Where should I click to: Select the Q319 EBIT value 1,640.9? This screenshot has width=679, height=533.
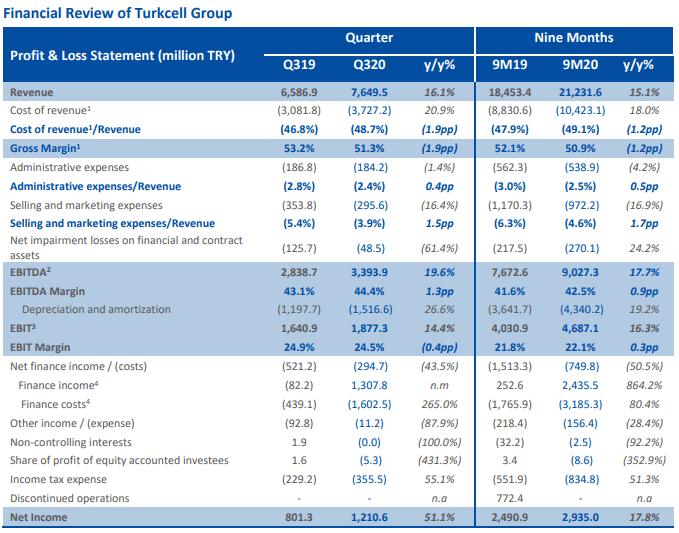pyautogui.click(x=299, y=328)
